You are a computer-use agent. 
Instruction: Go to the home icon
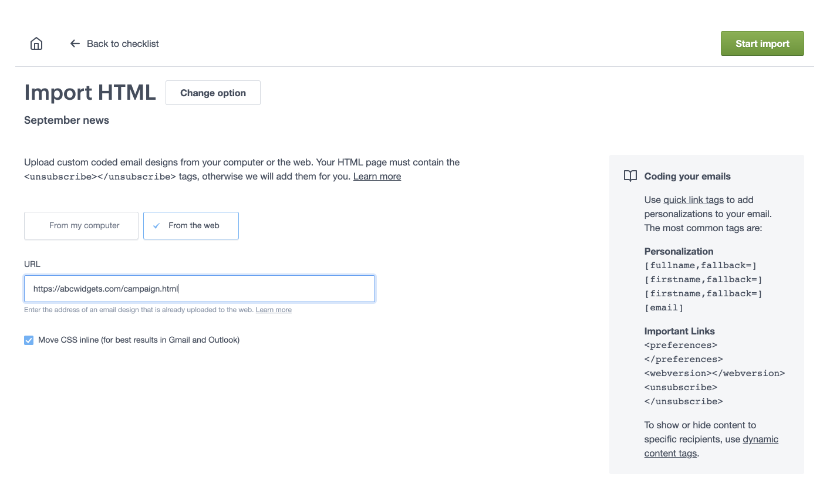tap(36, 43)
